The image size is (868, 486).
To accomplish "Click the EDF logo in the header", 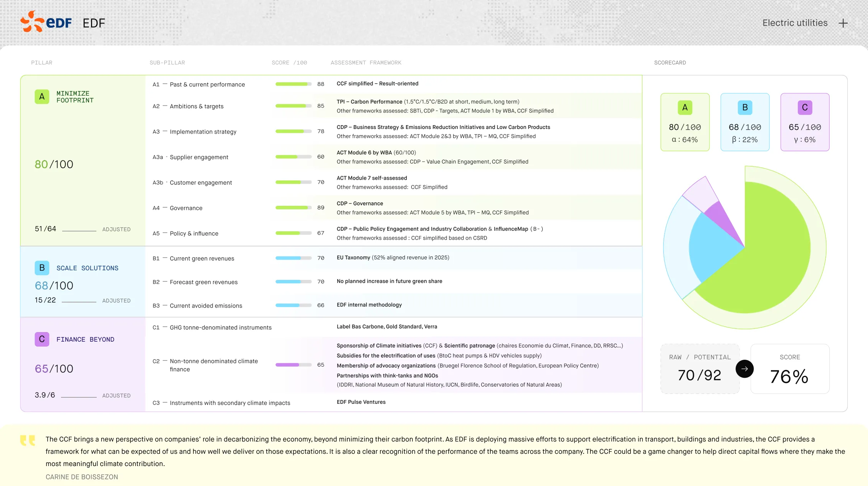I will [46, 21].
